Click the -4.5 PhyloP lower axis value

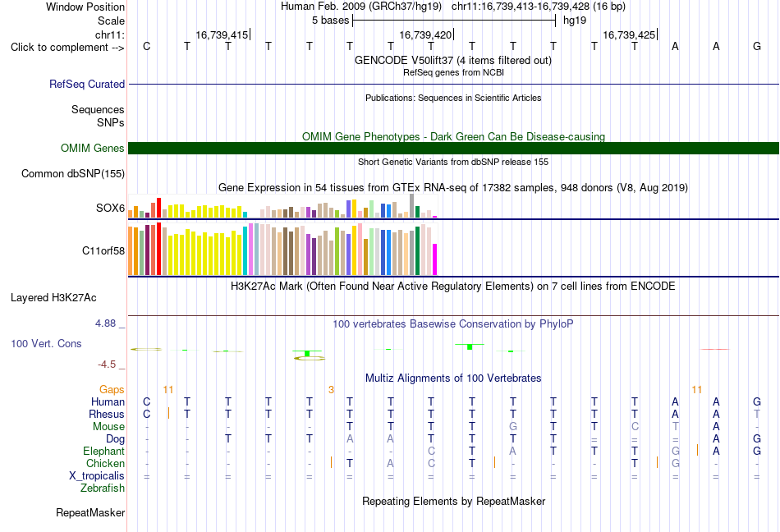coord(107,365)
